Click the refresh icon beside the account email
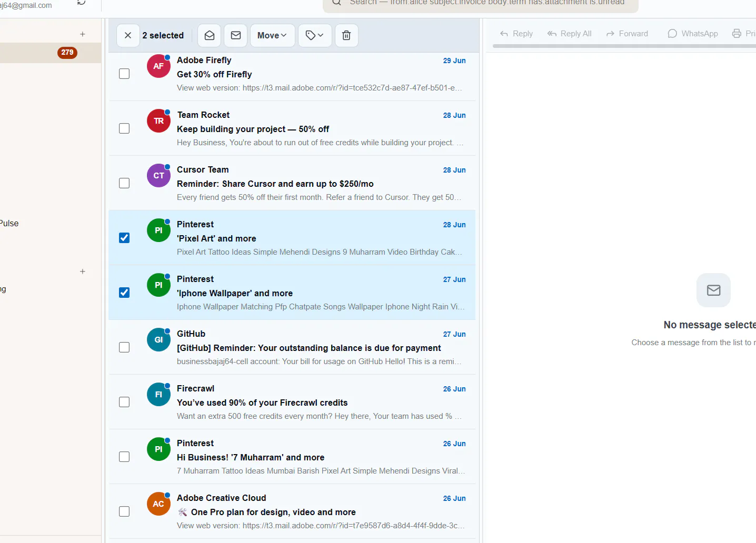Screen dimensions: 756x543 (x=82, y=3)
